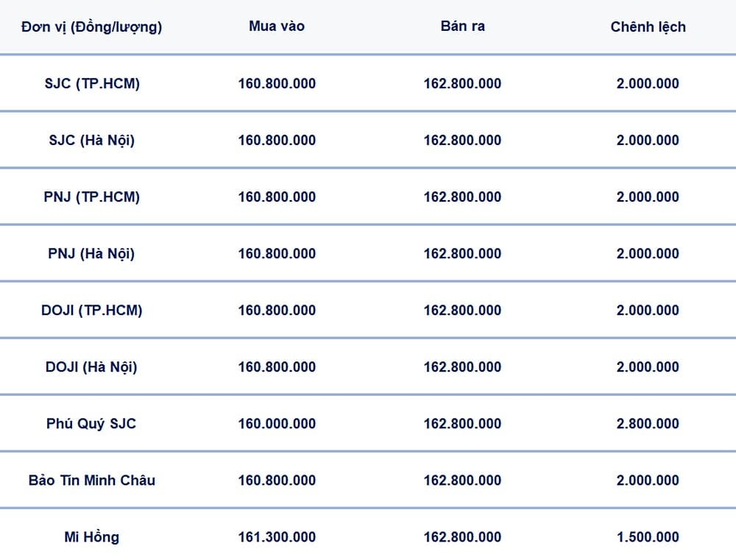This screenshot has height=560, width=736.
Task: Select the PNJ (TP.HCM) row label
Action: (x=91, y=197)
